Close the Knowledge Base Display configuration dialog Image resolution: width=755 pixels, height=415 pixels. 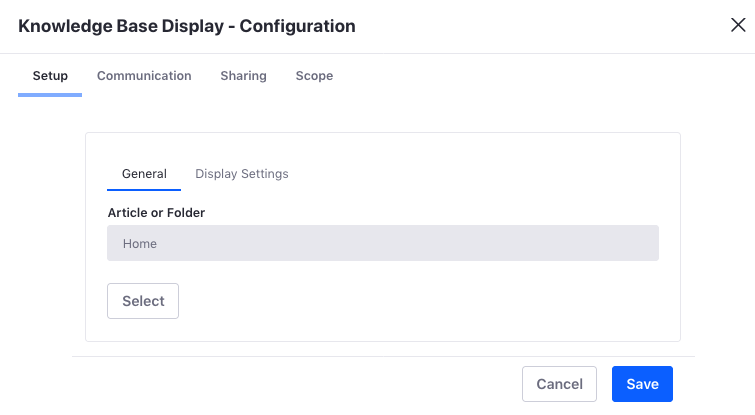coord(738,25)
